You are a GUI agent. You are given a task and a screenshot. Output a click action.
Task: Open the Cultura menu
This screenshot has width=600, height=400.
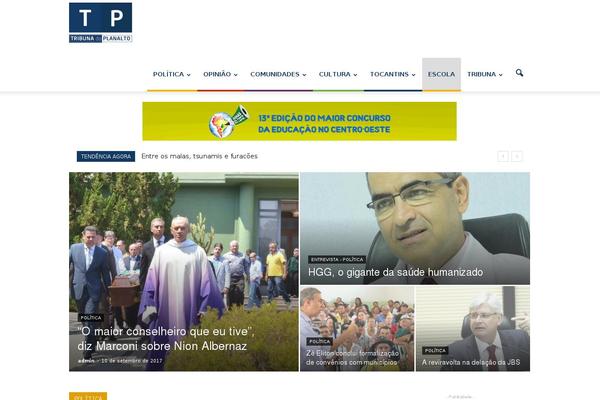338,74
